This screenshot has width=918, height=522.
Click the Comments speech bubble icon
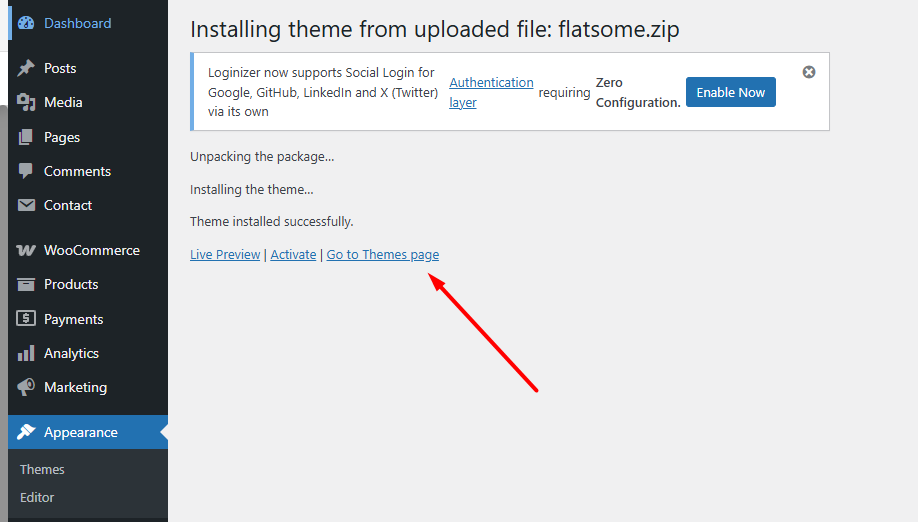point(26,171)
